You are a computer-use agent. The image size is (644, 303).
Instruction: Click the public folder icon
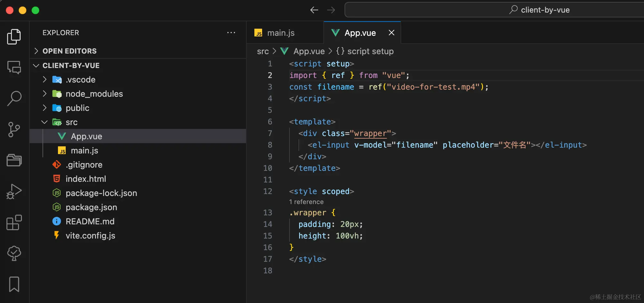(57, 108)
